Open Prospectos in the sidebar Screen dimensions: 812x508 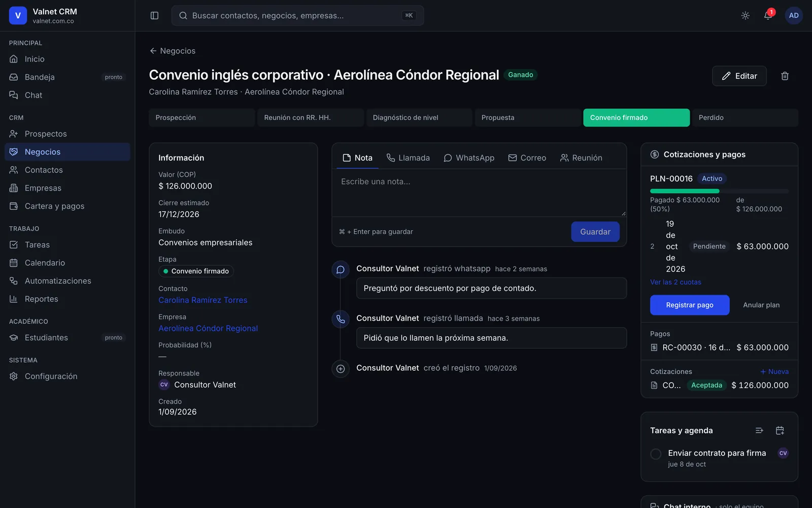click(67, 134)
